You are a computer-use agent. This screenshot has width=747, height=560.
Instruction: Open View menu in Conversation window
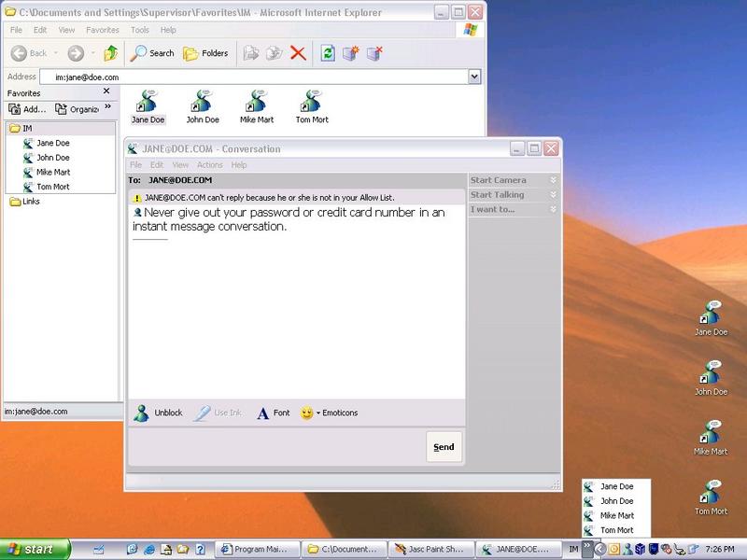pyautogui.click(x=180, y=165)
